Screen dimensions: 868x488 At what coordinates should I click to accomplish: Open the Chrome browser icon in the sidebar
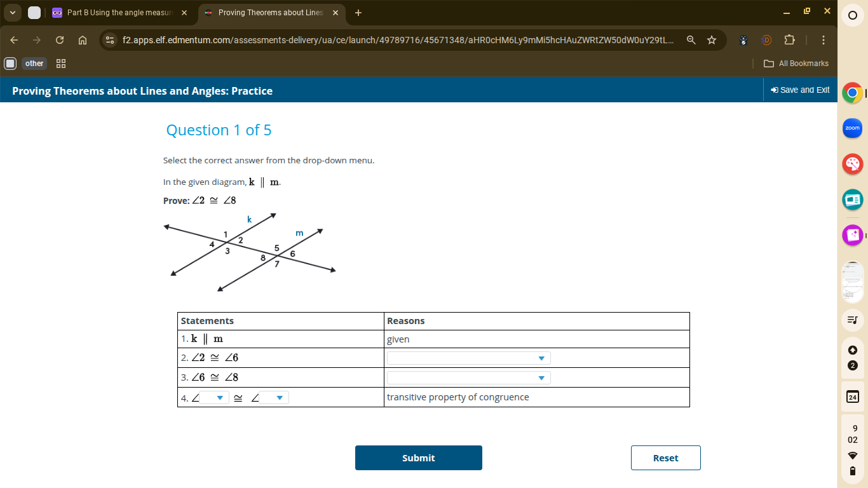coord(852,93)
